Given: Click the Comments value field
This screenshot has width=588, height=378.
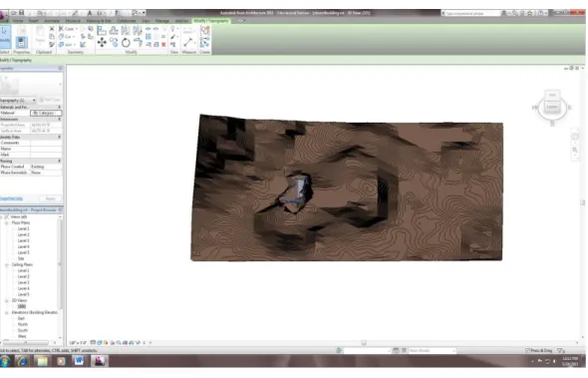Looking at the screenshot, I should [46, 143].
